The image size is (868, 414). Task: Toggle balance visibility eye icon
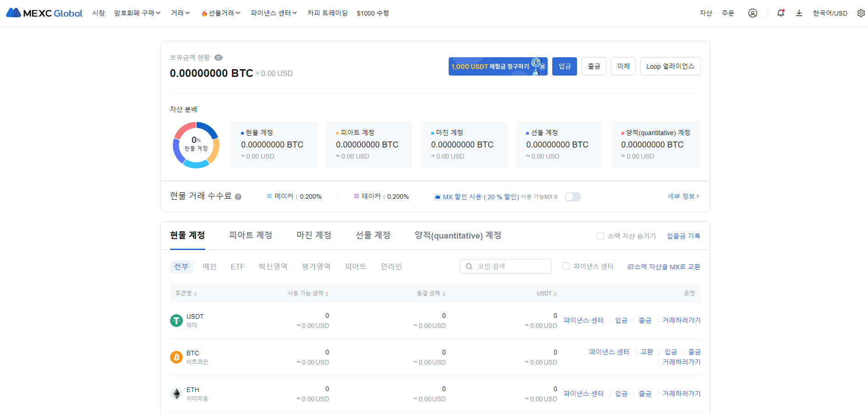point(219,57)
